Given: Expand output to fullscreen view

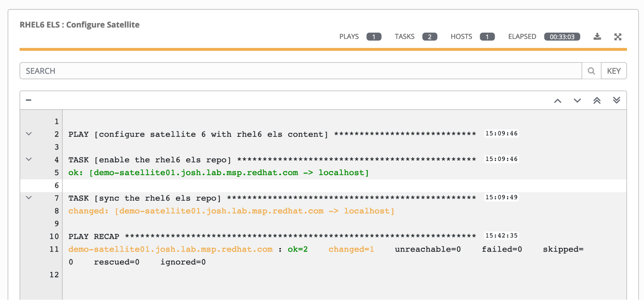Looking at the screenshot, I should [x=618, y=37].
